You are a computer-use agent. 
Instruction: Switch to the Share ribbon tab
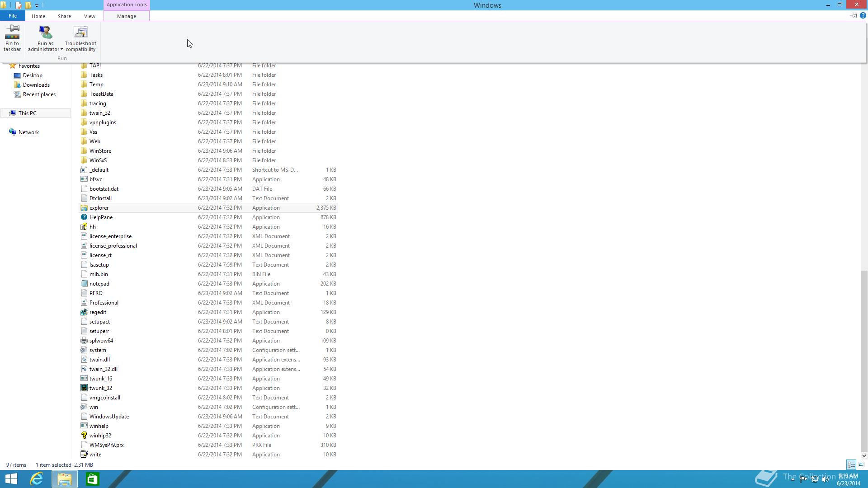tap(64, 16)
